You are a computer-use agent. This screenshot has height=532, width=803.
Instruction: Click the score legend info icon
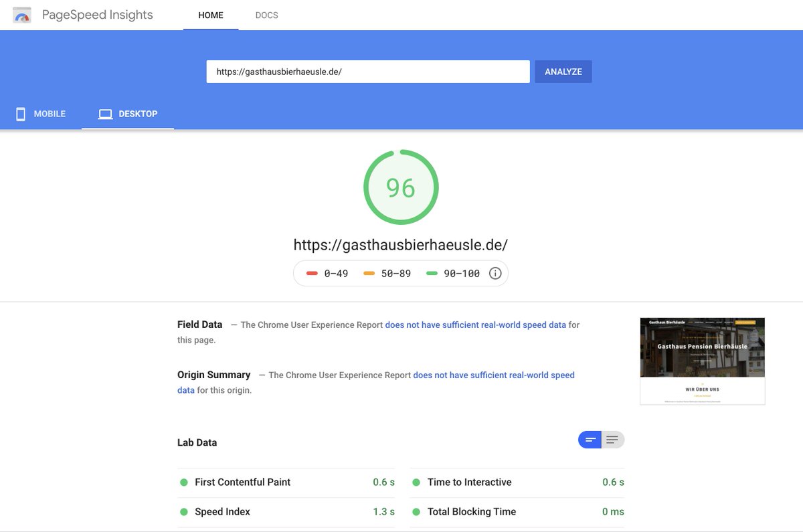click(495, 273)
